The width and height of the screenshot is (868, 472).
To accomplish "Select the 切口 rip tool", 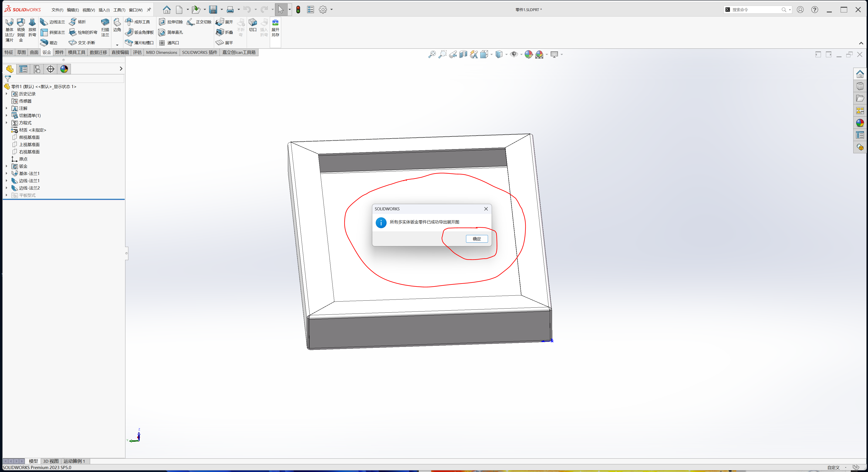I will 253,25.
